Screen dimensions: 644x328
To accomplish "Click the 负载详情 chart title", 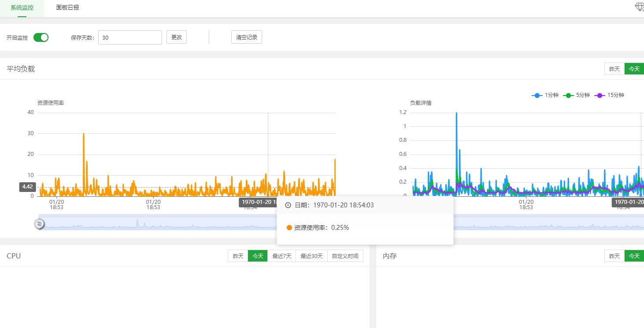I will point(421,103).
